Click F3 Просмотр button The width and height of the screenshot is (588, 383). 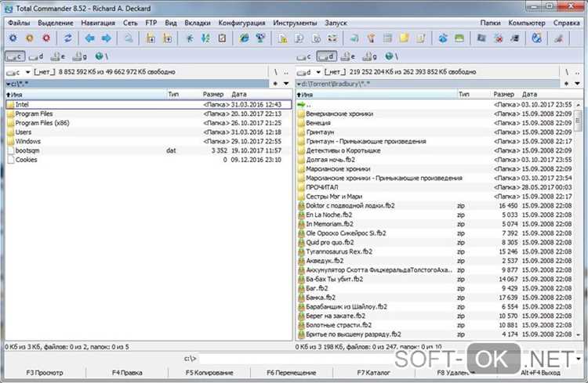45,373
